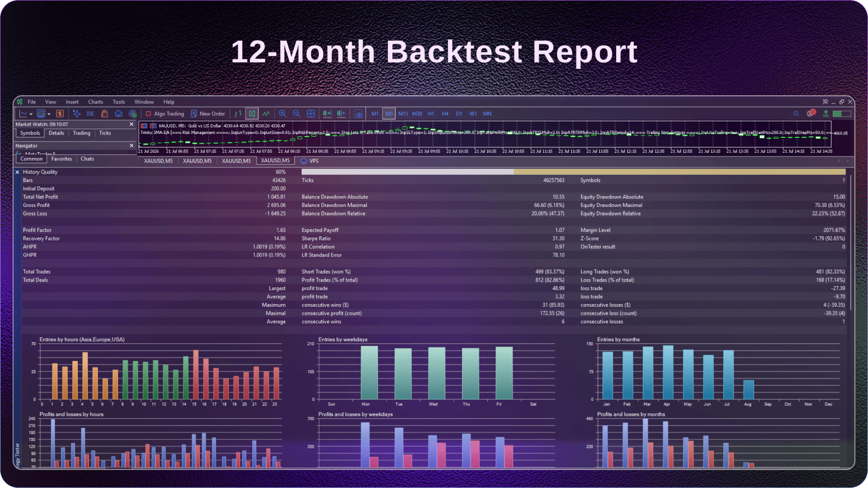The image size is (868, 488).
Task: Expand the new chart dropdown arrow
Action: tap(31, 114)
